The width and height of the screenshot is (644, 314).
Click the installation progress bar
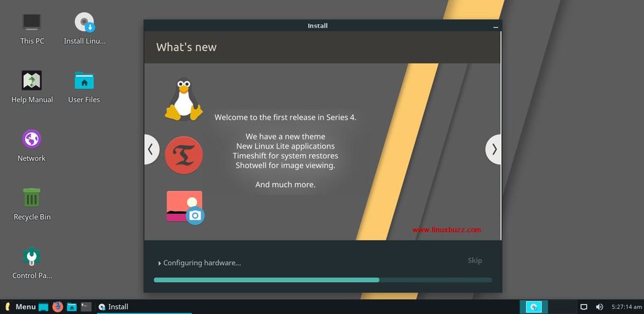tap(323, 280)
